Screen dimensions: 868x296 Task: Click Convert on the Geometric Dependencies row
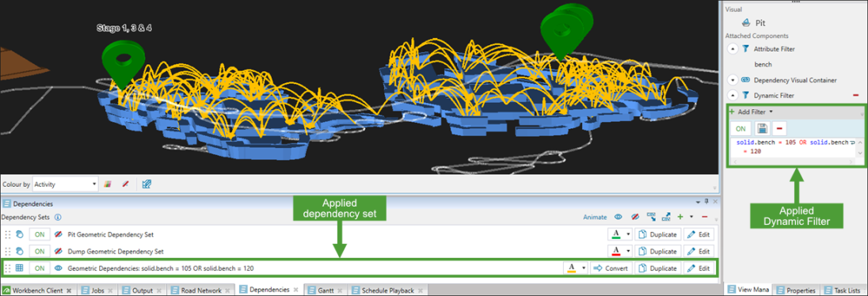[x=611, y=268]
